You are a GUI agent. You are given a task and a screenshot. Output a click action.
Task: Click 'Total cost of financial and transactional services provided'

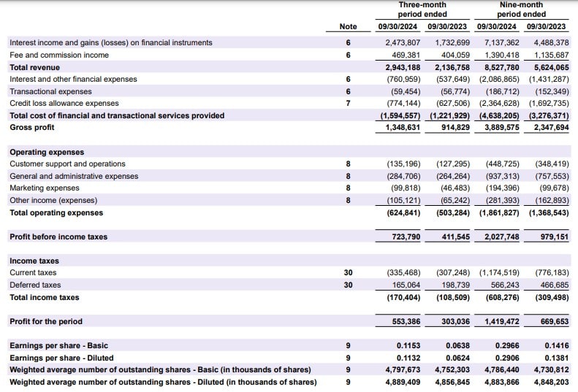(x=117, y=115)
